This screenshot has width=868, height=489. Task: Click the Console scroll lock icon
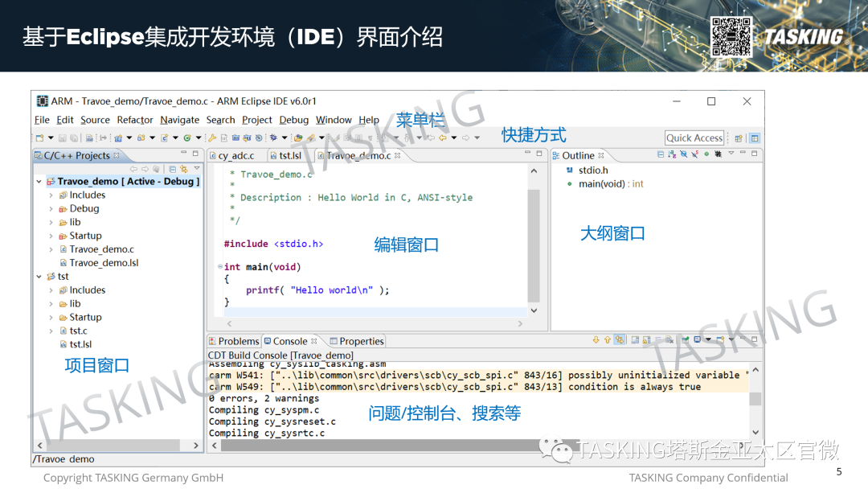(646, 340)
